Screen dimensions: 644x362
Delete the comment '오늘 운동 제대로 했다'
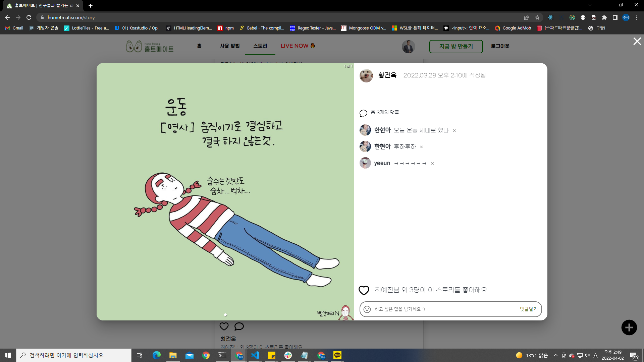pyautogui.click(x=454, y=131)
